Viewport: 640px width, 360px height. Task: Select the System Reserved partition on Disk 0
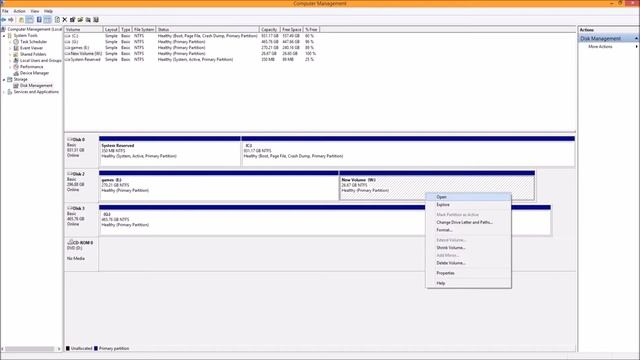point(170,151)
